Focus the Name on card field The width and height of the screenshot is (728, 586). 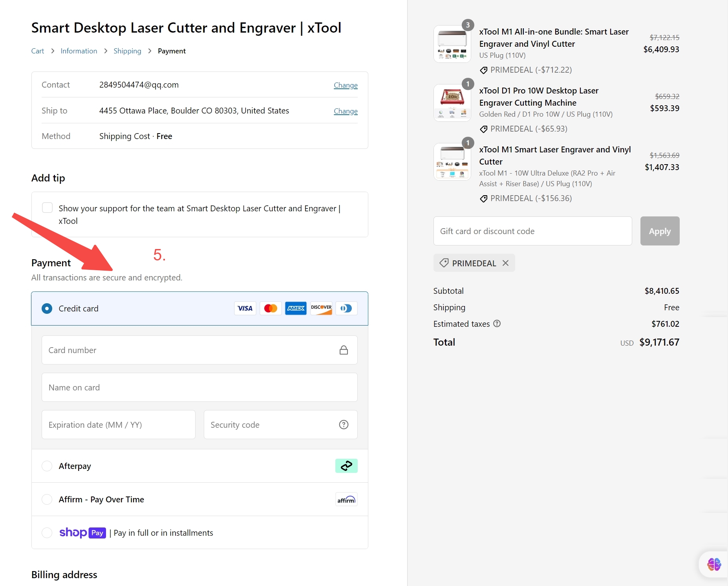coord(199,387)
